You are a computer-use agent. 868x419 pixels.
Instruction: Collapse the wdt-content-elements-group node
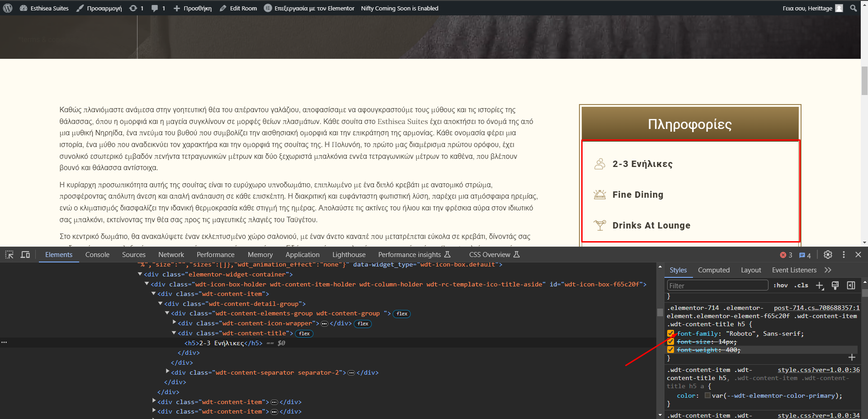pyautogui.click(x=167, y=313)
